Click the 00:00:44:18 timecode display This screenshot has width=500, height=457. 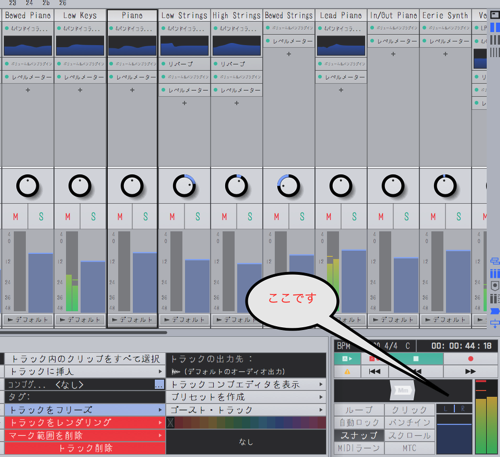pyautogui.click(x=461, y=346)
